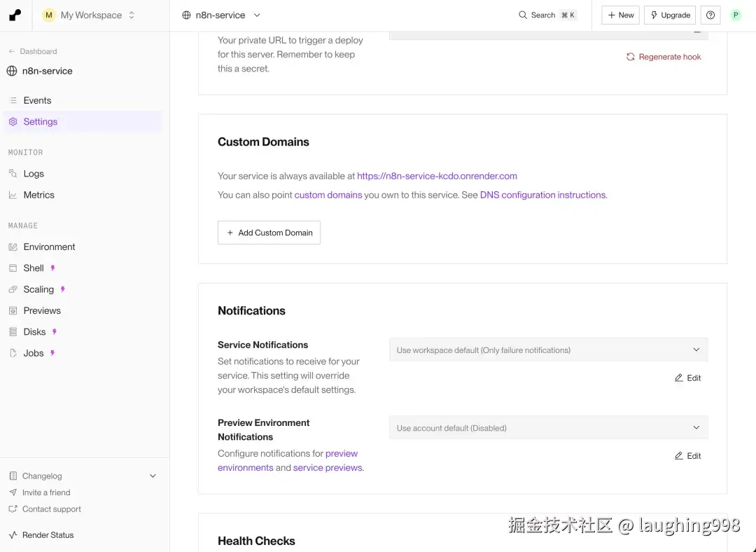Click the Regenerate hook icon
Viewport: 756px width, 552px height.
pyautogui.click(x=631, y=57)
